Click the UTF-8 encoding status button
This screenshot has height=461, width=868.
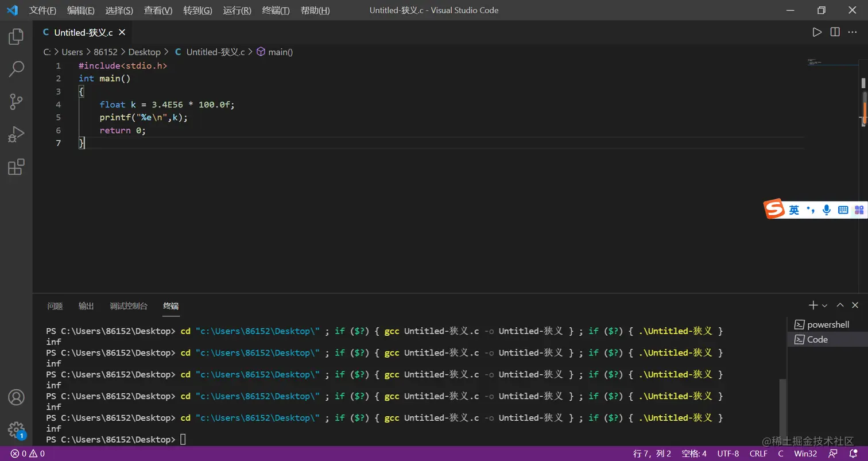tap(728, 454)
